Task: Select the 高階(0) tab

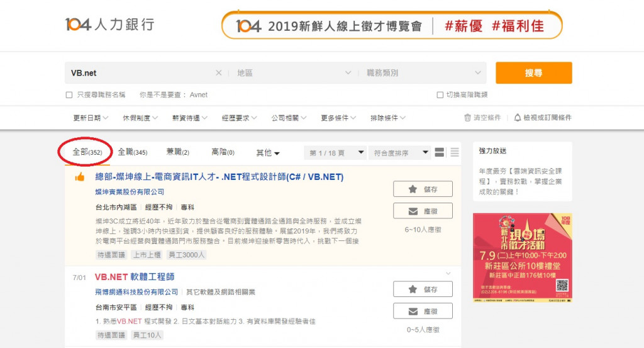Action: pos(223,152)
